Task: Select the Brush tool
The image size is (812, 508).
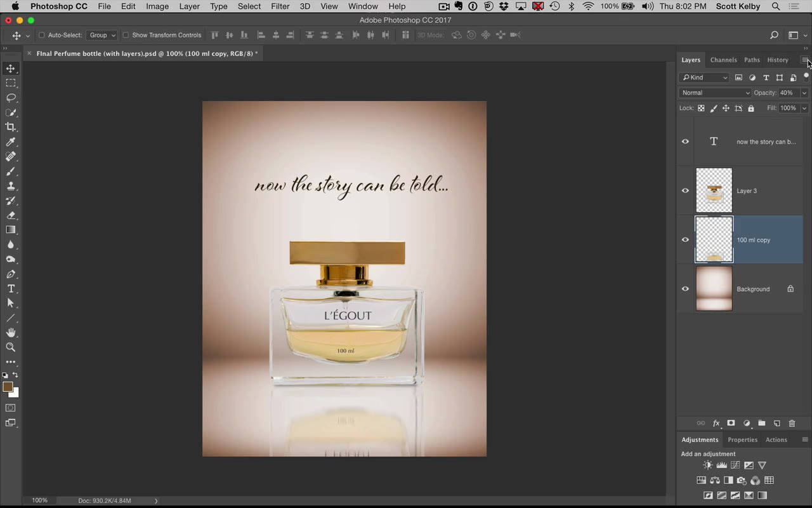Action: (10, 171)
